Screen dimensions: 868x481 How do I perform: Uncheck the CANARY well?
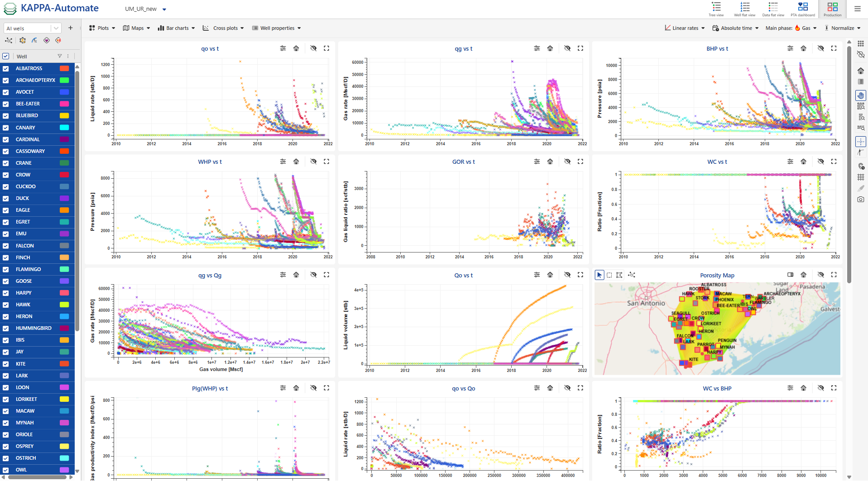coord(6,127)
